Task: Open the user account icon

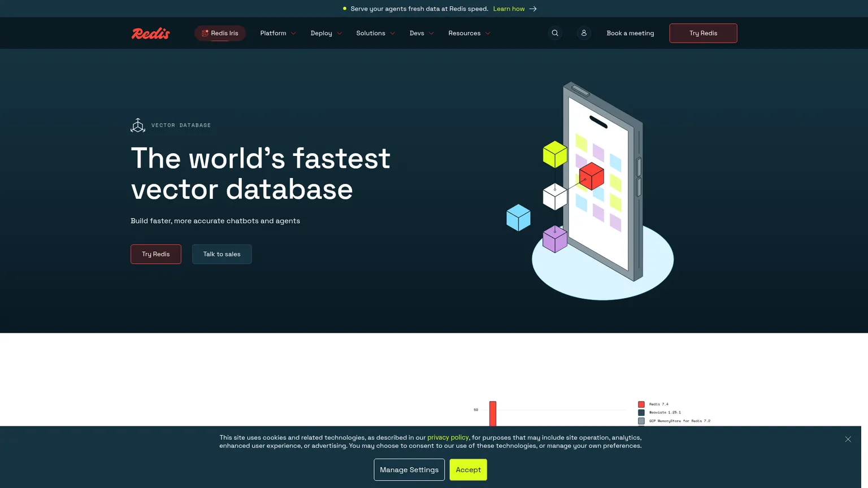Action: pos(584,33)
